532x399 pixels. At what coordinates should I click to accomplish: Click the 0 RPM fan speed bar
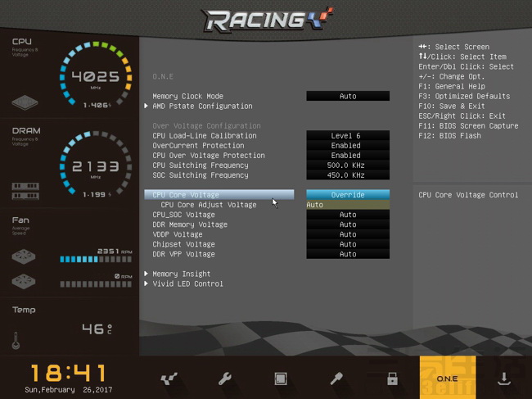pos(96,284)
